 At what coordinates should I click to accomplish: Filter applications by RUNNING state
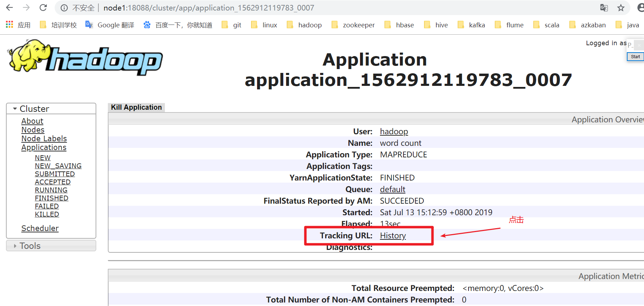click(51, 190)
